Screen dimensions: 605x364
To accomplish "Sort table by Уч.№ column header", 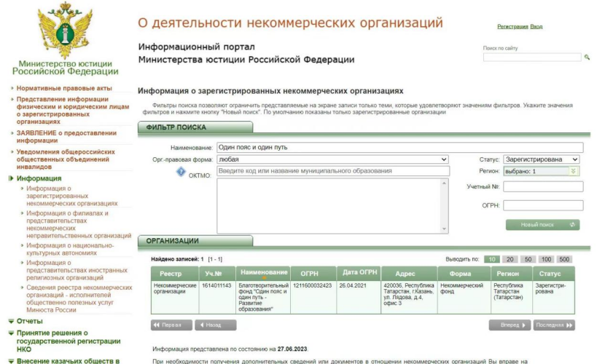I will (x=218, y=274).
